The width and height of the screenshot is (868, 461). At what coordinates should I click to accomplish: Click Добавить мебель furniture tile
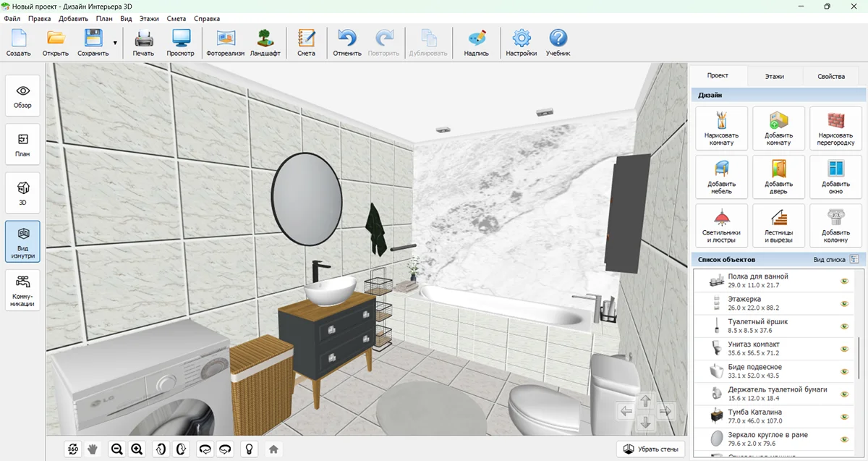click(721, 177)
